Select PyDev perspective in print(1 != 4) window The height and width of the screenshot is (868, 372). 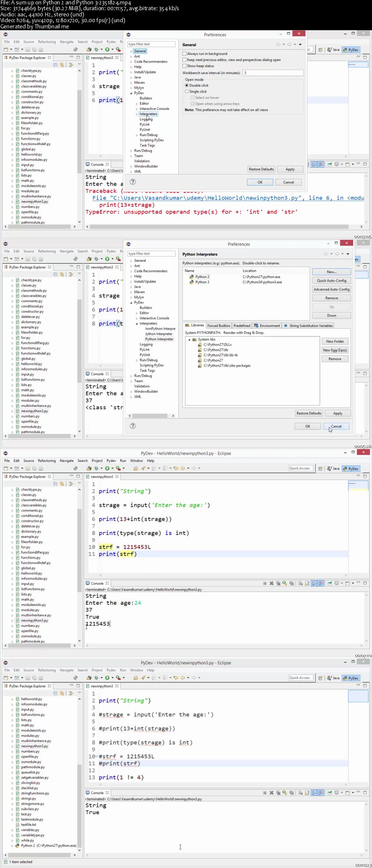pos(351,678)
